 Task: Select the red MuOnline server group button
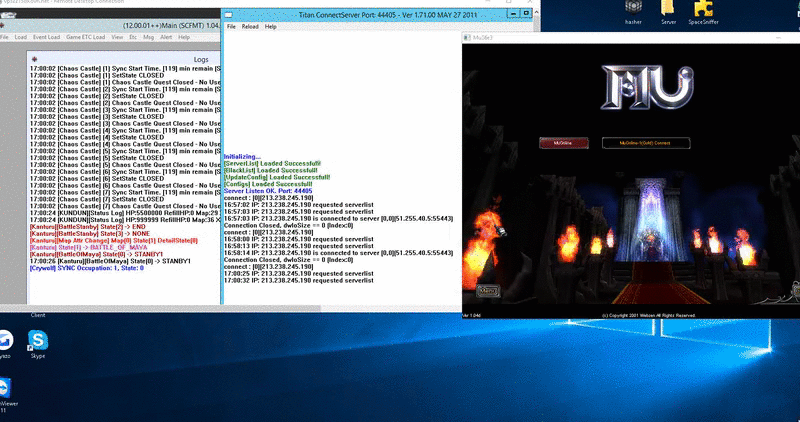point(564,143)
